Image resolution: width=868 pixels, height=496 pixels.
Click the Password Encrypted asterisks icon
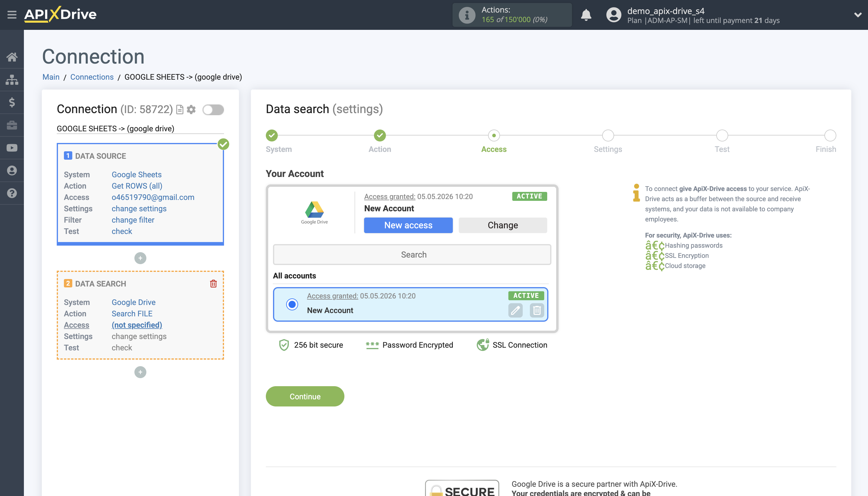372,345
